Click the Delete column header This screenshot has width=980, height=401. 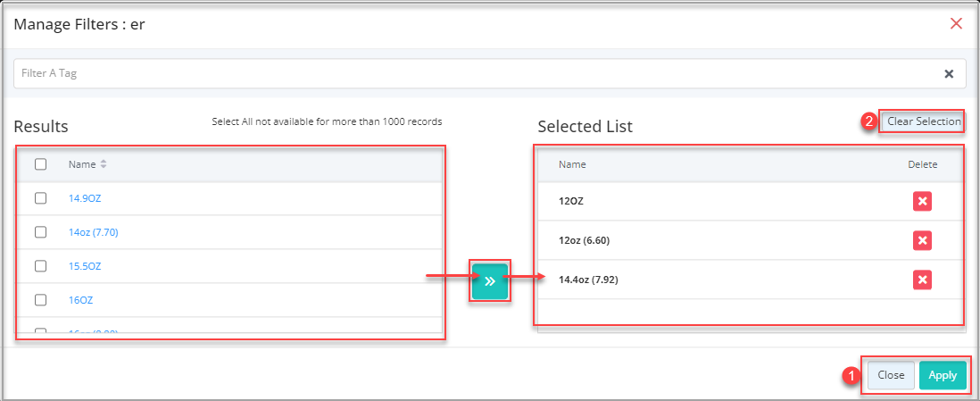[923, 164]
